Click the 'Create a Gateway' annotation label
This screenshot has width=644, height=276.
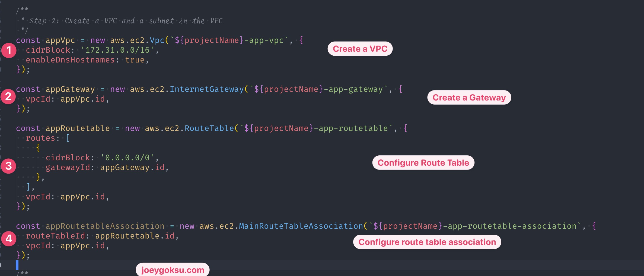pos(469,97)
